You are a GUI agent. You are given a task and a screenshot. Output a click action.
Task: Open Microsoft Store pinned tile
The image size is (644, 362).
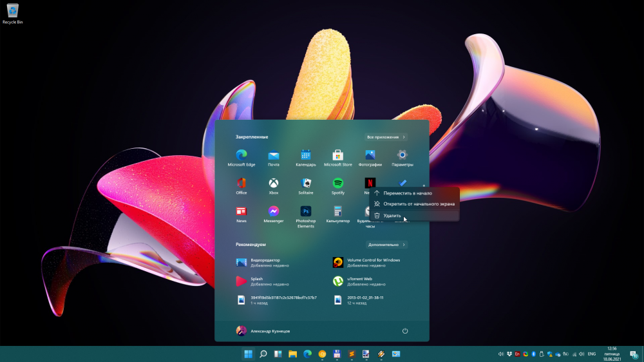tap(337, 155)
